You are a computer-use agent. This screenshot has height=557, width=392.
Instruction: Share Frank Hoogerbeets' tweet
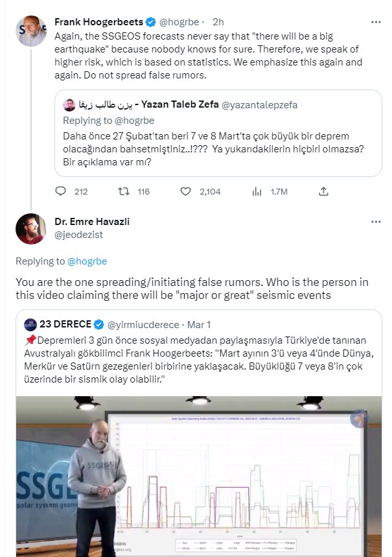click(323, 191)
